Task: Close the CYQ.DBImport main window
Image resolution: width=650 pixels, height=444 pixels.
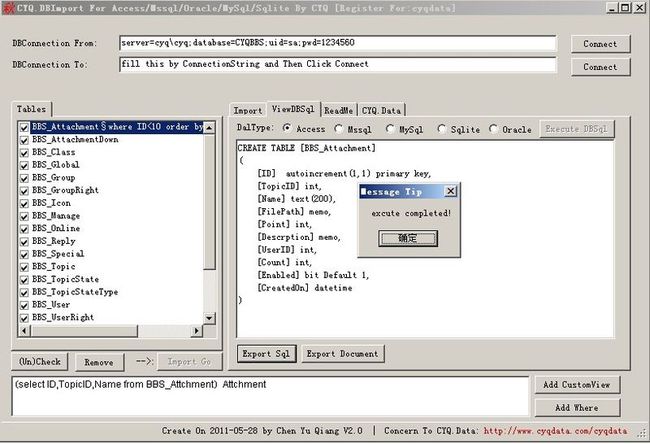Action: point(640,7)
